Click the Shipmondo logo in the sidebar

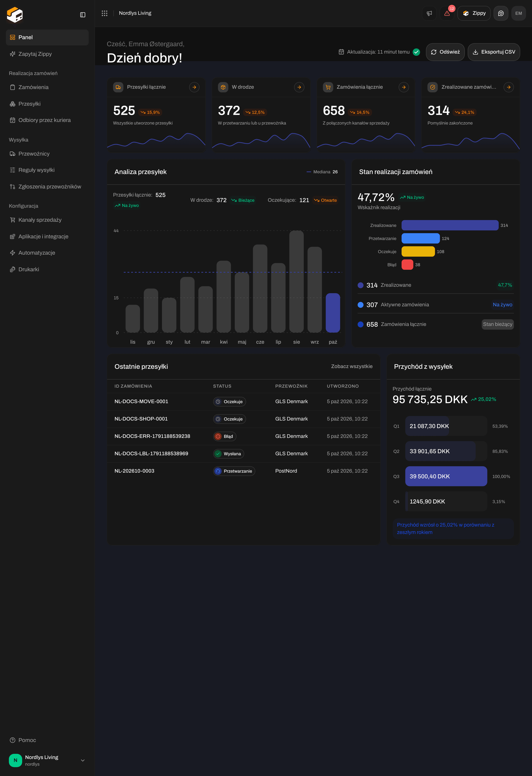15,15
